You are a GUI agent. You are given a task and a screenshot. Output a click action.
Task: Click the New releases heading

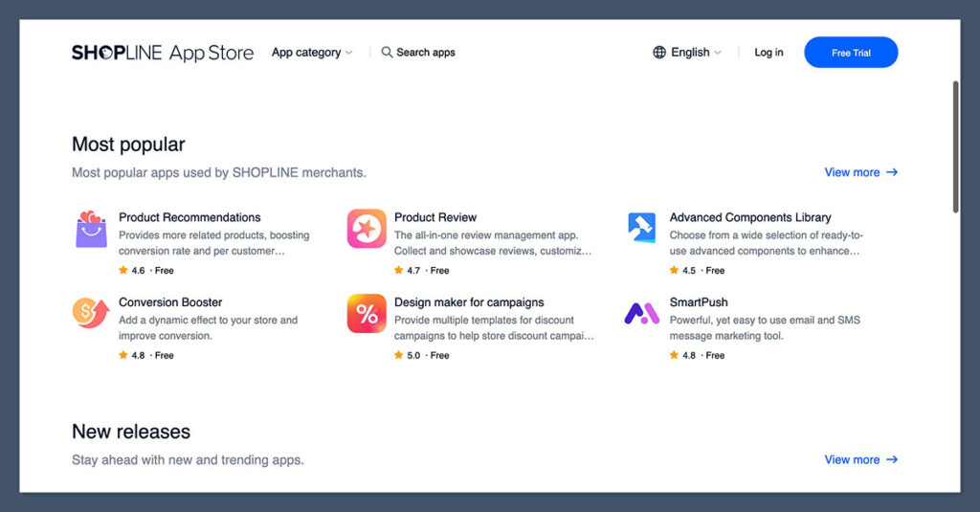click(x=130, y=432)
